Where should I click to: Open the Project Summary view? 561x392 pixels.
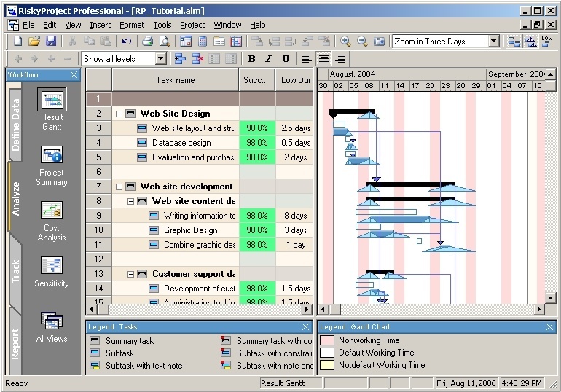[x=52, y=154]
